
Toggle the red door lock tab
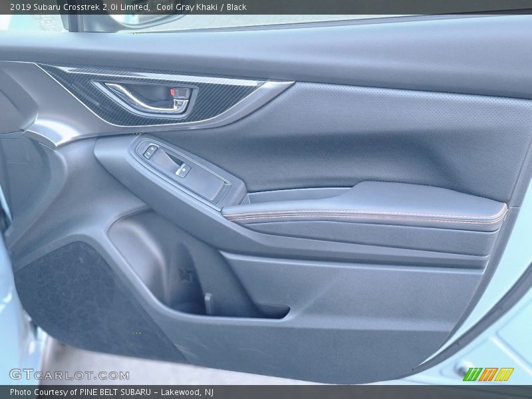(x=180, y=93)
